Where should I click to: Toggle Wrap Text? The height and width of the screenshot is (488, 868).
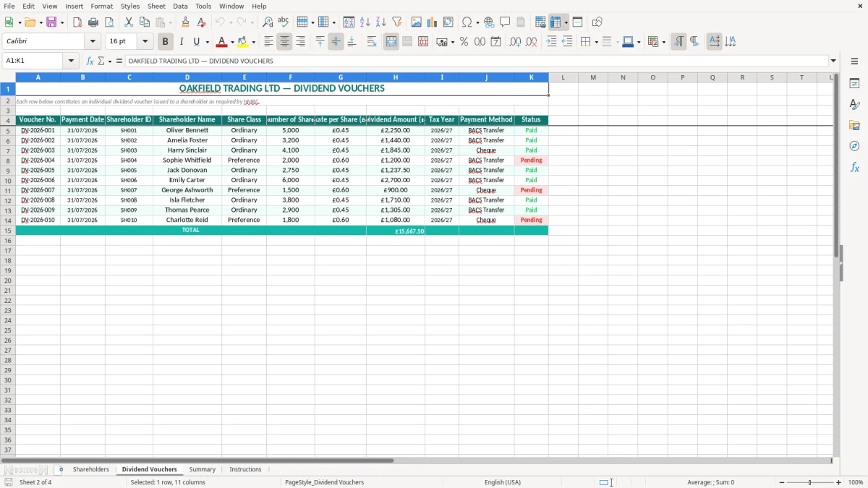pos(372,42)
